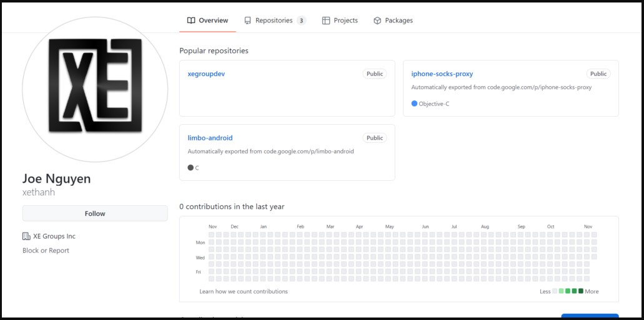
Task: Click the Public badge on iphone-socks-proxy
Action: click(598, 74)
